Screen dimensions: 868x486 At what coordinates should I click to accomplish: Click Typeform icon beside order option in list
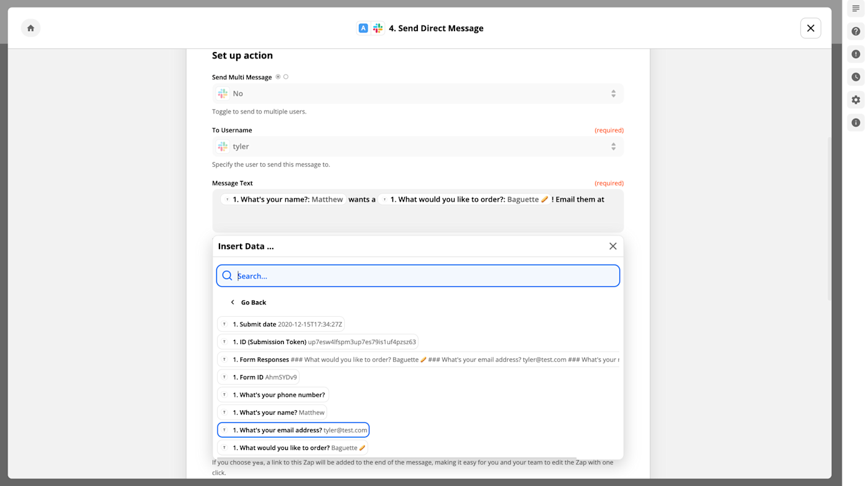pyautogui.click(x=224, y=448)
